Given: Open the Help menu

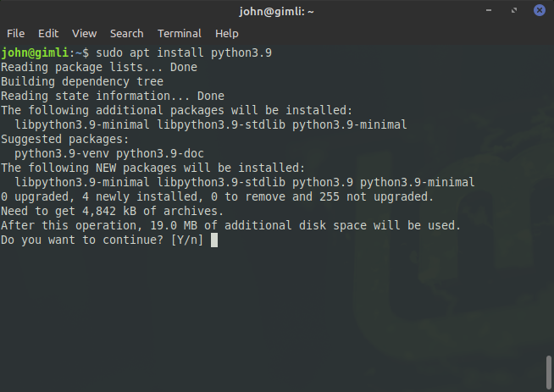Looking at the screenshot, I should coord(226,34).
